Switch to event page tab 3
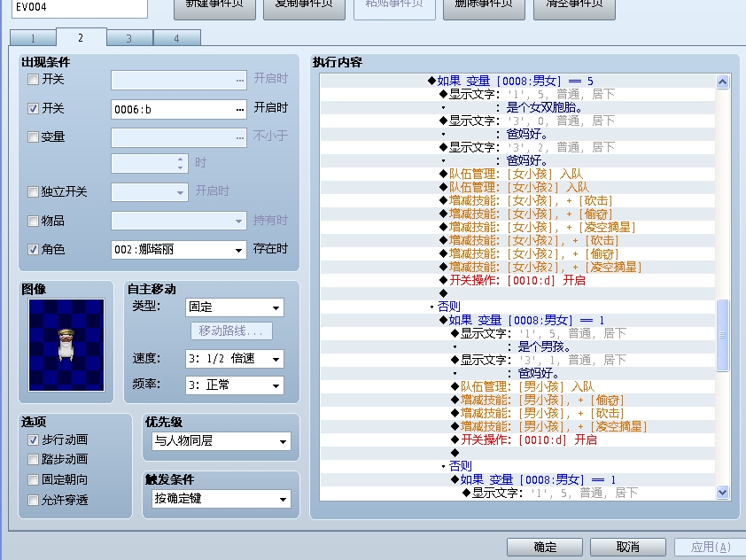The image size is (746, 560). point(129,38)
